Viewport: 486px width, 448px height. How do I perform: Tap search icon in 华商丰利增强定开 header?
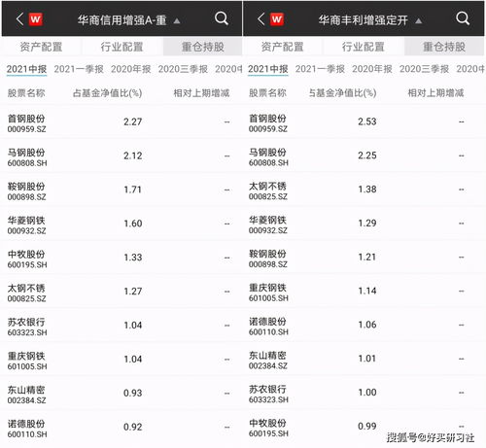(463, 18)
